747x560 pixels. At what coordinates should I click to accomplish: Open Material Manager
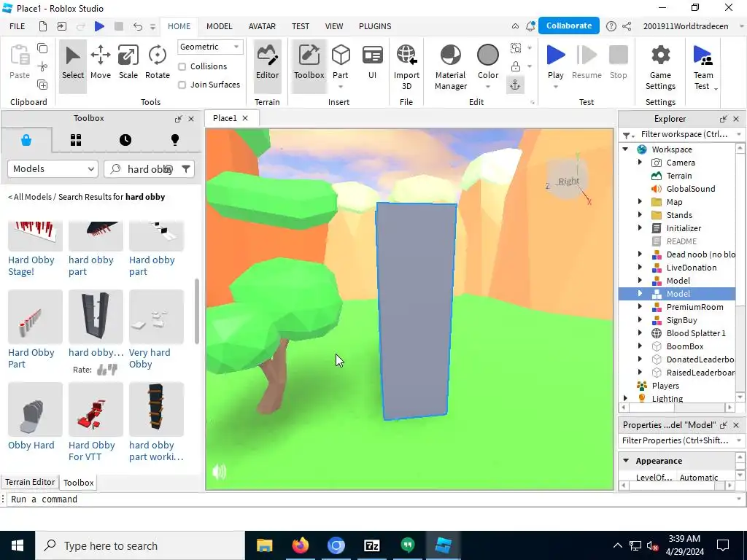coord(450,66)
